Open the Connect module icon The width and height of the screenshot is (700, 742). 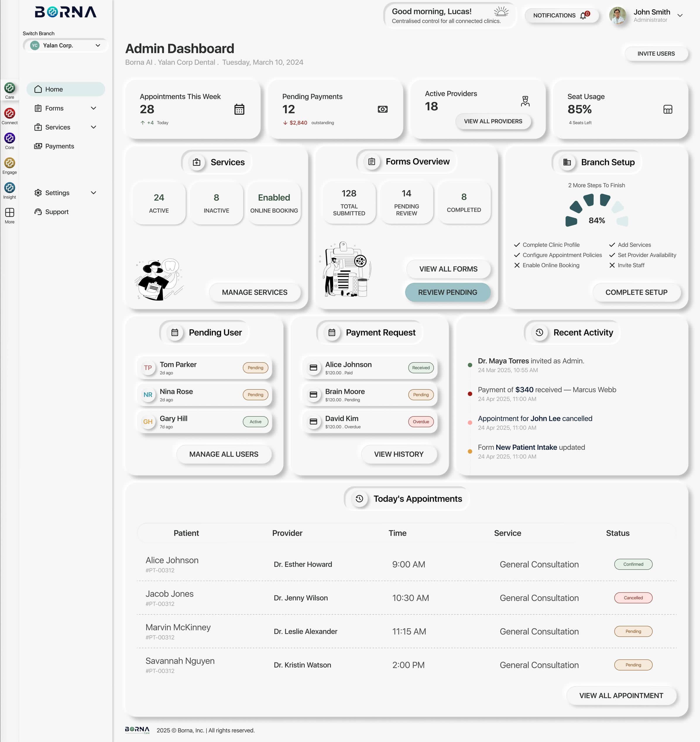click(9, 113)
